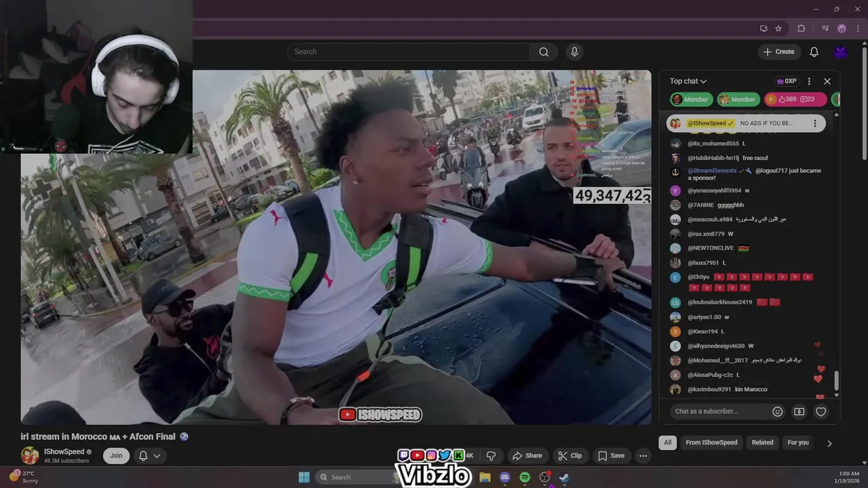Image resolution: width=868 pixels, height=488 pixels.
Task: Open Spotify from taskbar
Action: (x=525, y=477)
